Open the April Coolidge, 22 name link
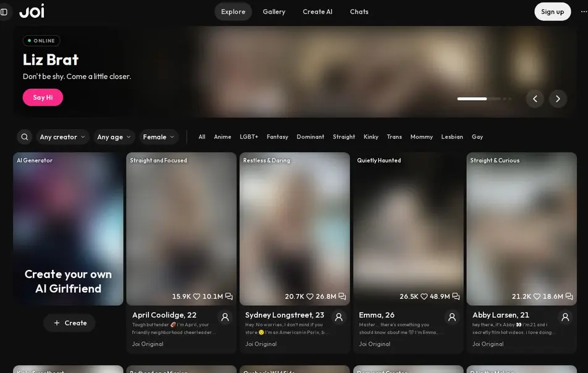This screenshot has height=373, width=588. [164, 315]
